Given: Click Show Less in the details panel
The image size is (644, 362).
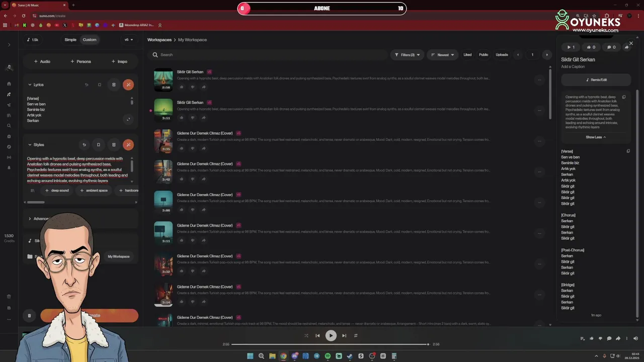Looking at the screenshot, I should point(596,137).
